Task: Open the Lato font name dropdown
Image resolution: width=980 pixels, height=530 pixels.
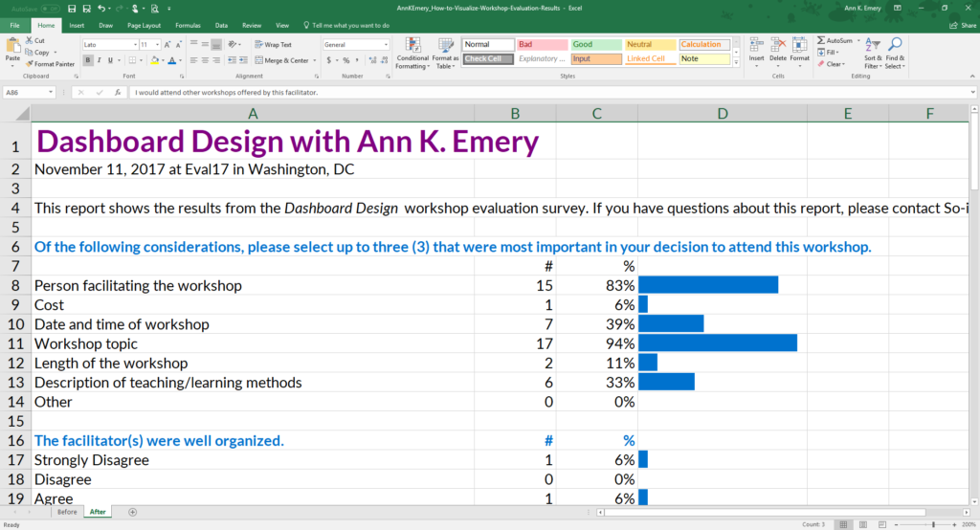Action: coord(135,45)
